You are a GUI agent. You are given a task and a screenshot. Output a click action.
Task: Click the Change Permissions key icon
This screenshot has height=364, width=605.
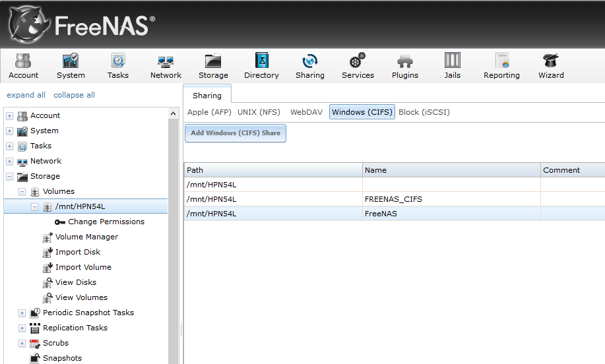pyautogui.click(x=60, y=222)
